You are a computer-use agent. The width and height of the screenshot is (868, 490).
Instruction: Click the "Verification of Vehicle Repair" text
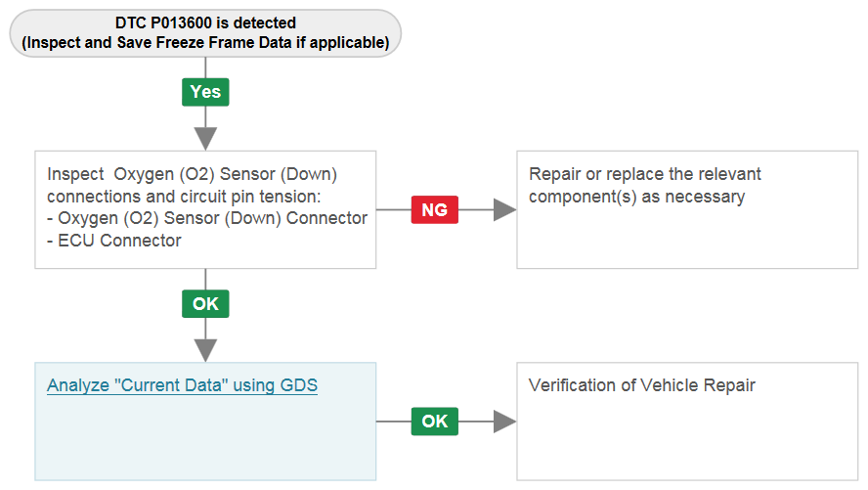coord(642,385)
